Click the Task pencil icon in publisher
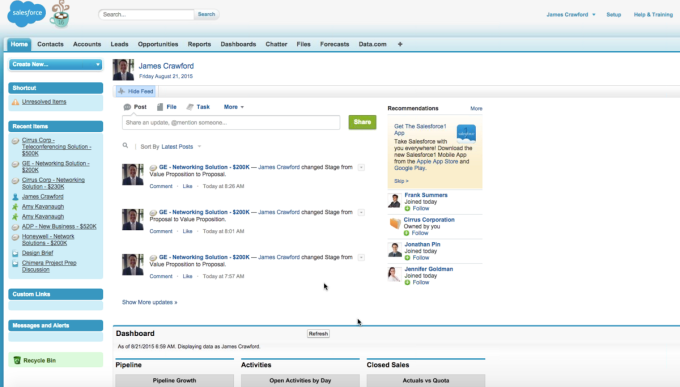680x387 pixels. (x=190, y=107)
